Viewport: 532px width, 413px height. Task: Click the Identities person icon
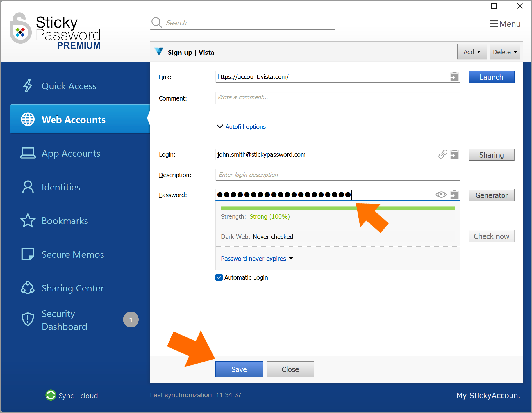click(28, 187)
